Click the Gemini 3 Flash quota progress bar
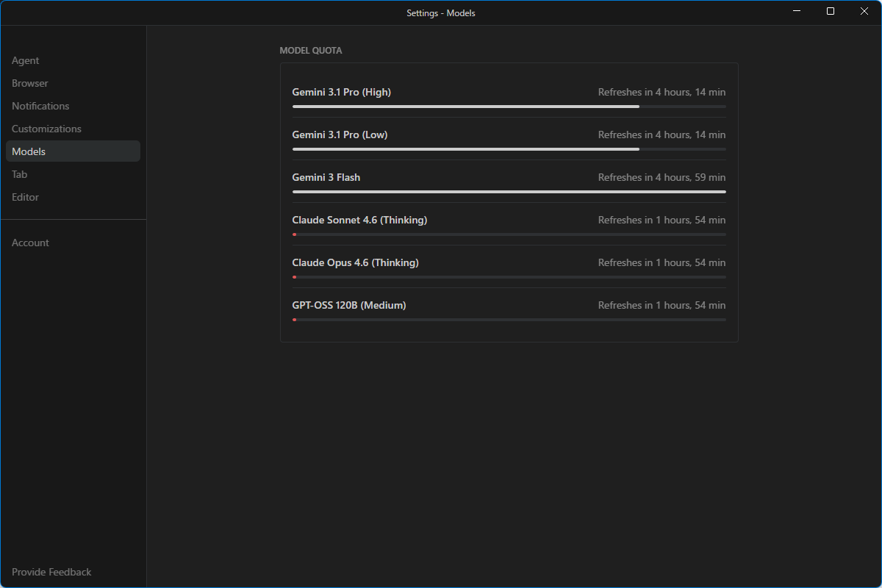 point(509,192)
